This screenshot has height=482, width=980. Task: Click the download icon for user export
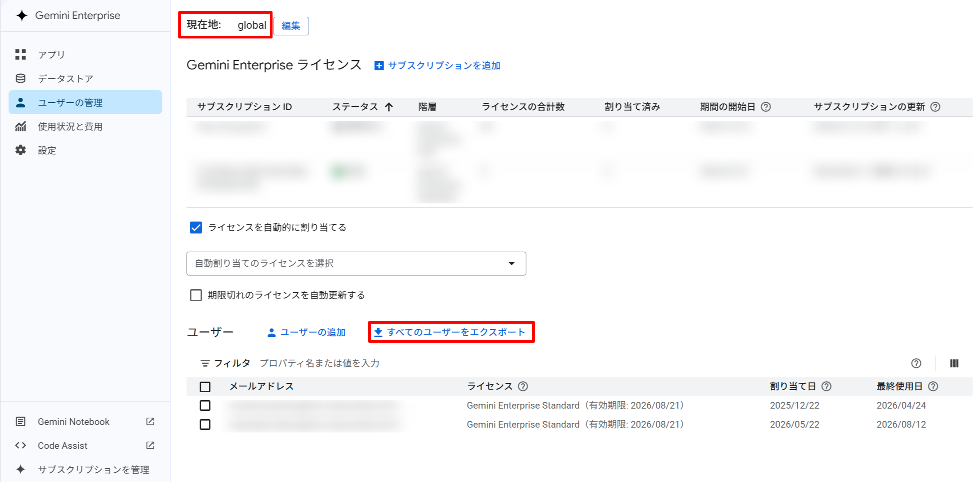pos(378,332)
